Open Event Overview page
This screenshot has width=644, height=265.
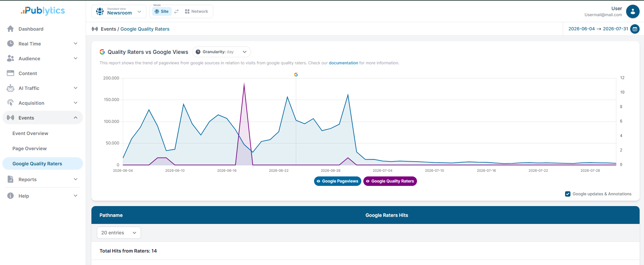[x=30, y=133]
